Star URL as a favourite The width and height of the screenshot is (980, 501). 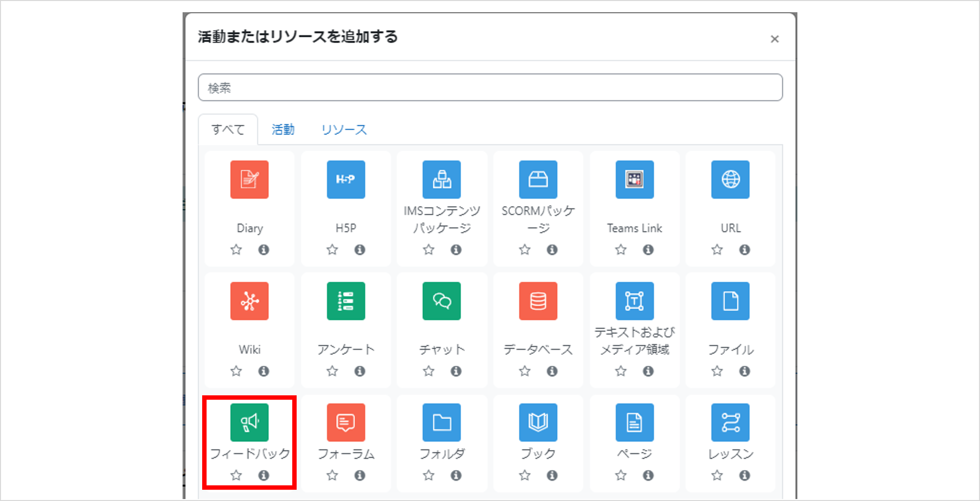pyautogui.click(x=717, y=250)
